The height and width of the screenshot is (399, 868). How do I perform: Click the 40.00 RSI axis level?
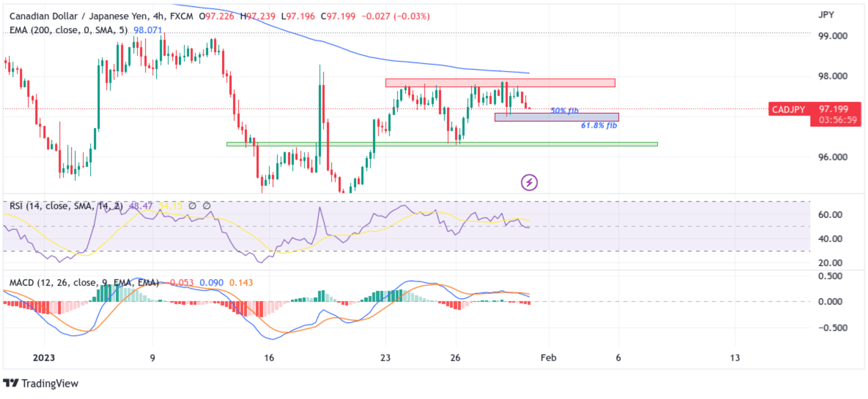830,239
